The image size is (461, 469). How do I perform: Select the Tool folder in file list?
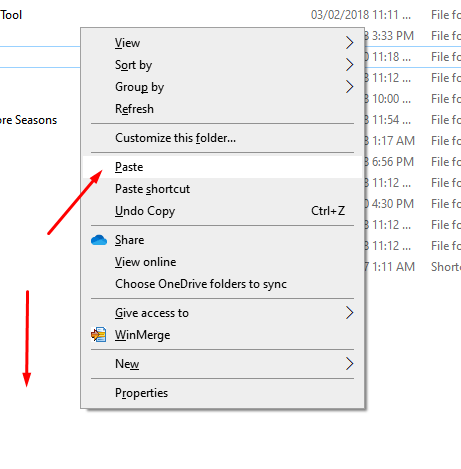(11, 15)
